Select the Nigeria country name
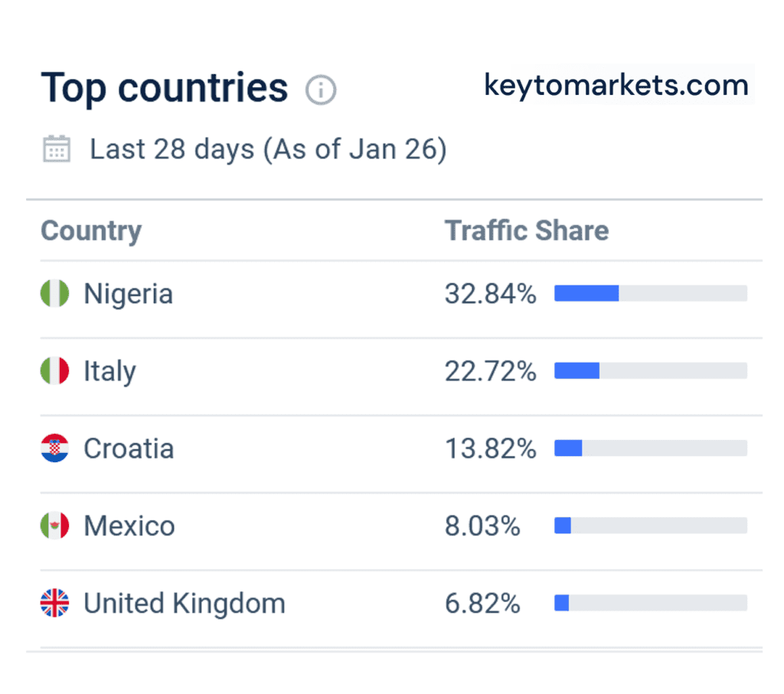The width and height of the screenshot is (784, 694). click(x=128, y=294)
